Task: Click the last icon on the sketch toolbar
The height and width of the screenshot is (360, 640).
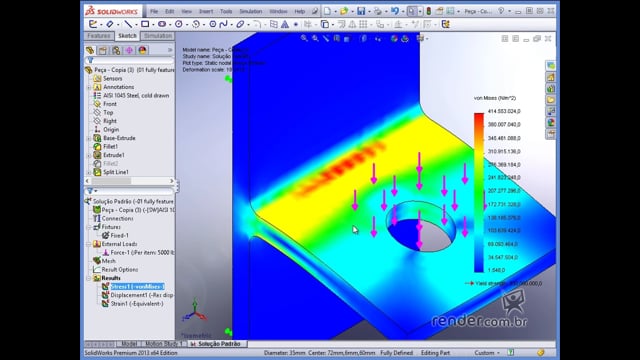Action: click(x=446, y=24)
